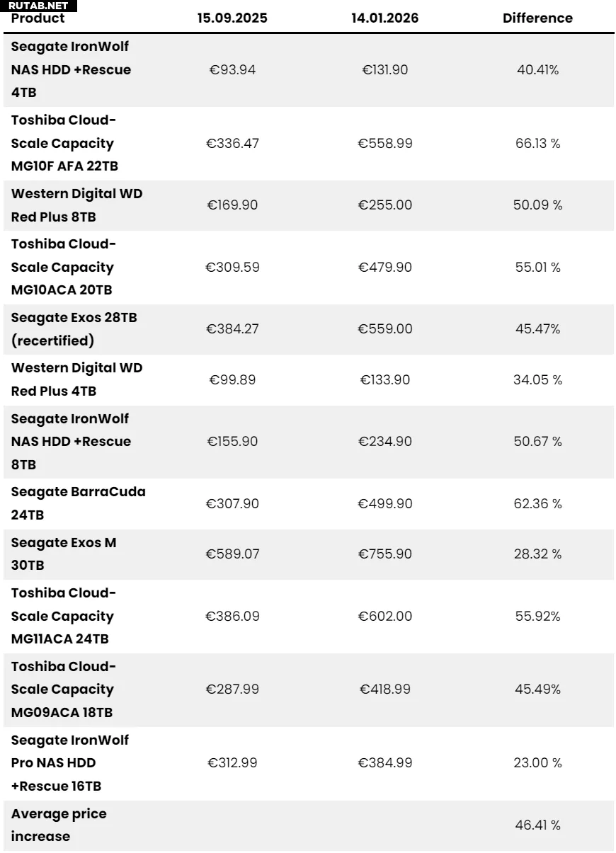The image size is (616, 853).
Task: Select the 50.67 % difference value
Action: (537, 442)
